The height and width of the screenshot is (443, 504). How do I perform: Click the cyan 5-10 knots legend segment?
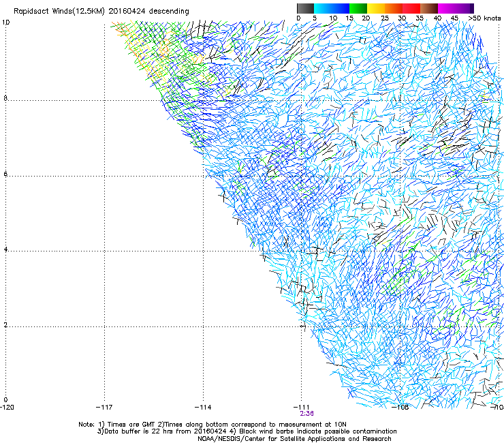click(323, 8)
